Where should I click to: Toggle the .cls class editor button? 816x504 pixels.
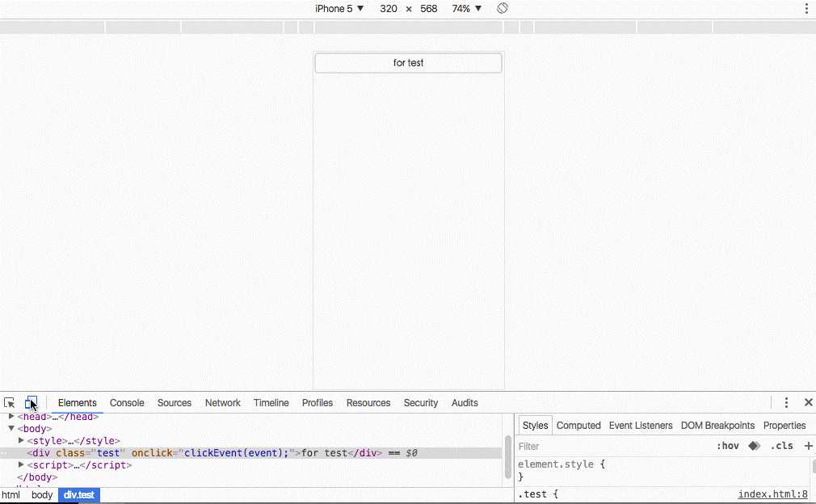781,446
